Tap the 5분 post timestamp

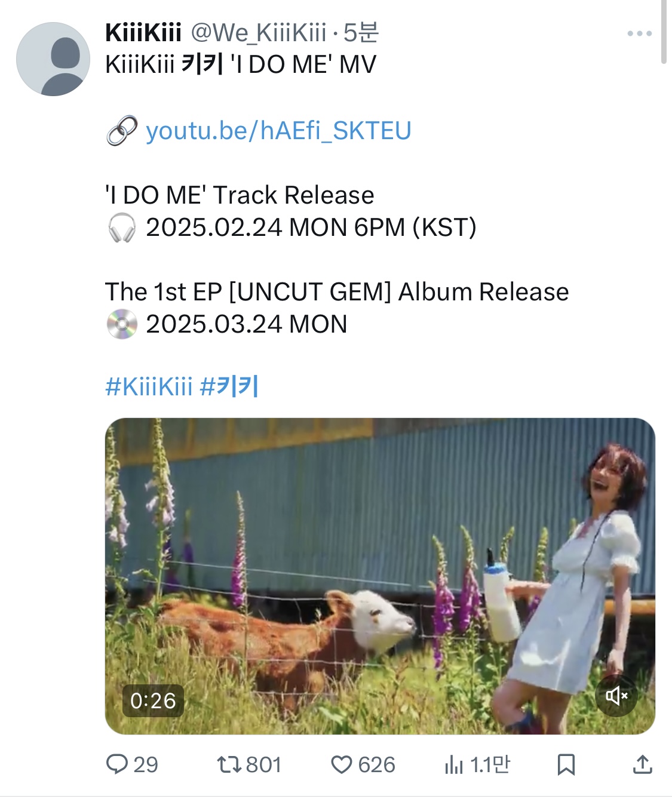click(x=361, y=33)
